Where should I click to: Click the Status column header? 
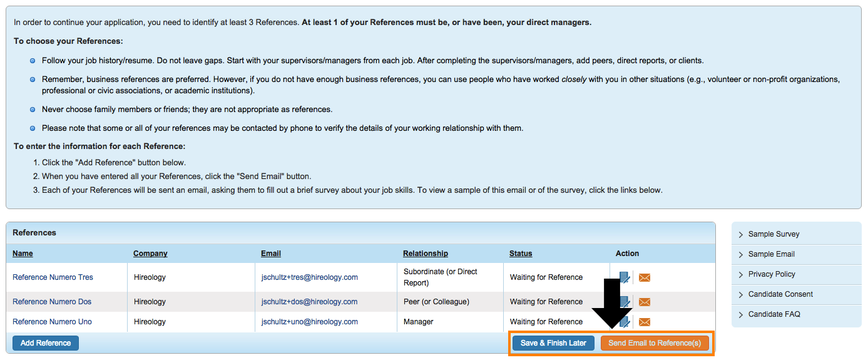coord(521,254)
